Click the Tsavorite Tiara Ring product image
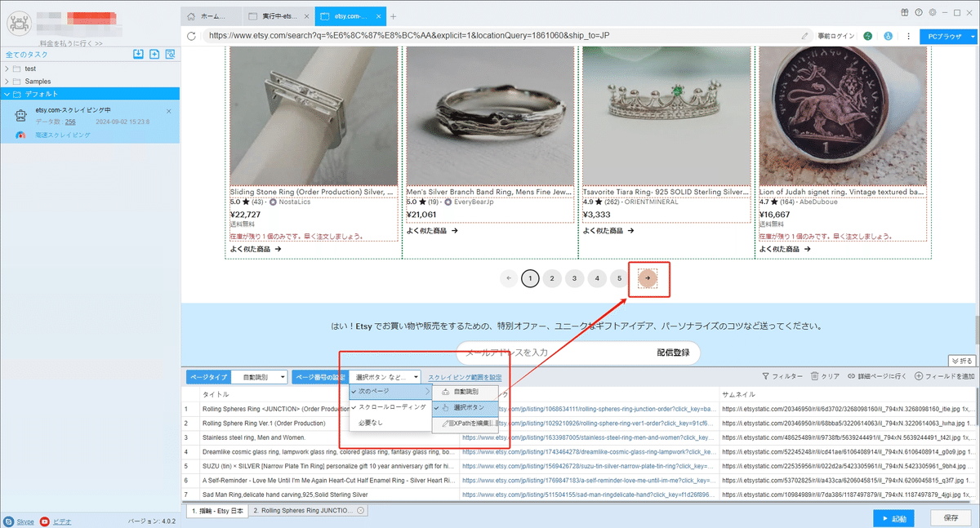This screenshot has width=980, height=528. [x=666, y=116]
